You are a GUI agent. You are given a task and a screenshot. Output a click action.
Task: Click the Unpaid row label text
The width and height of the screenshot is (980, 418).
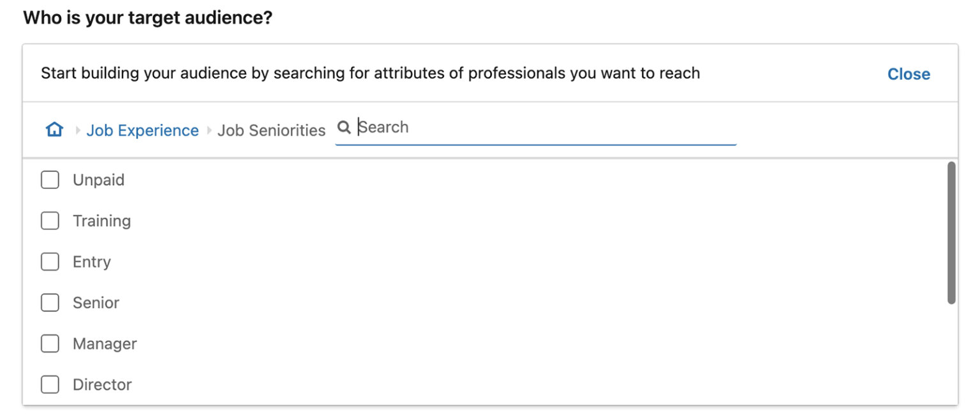(99, 179)
